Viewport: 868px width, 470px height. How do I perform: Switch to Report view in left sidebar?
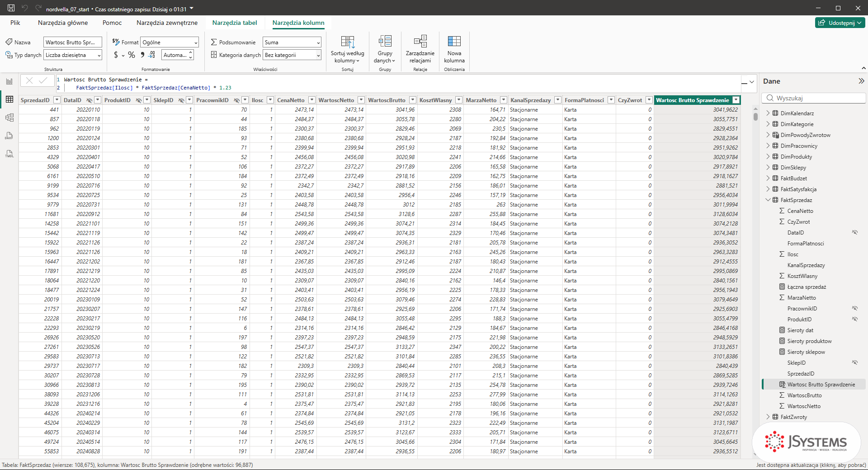coord(9,81)
